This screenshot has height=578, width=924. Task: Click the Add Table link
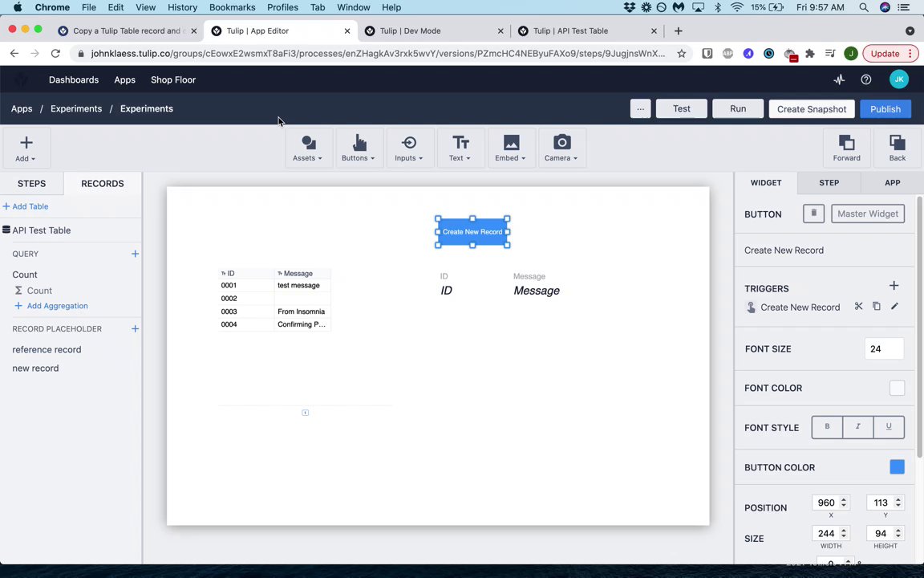(x=26, y=206)
